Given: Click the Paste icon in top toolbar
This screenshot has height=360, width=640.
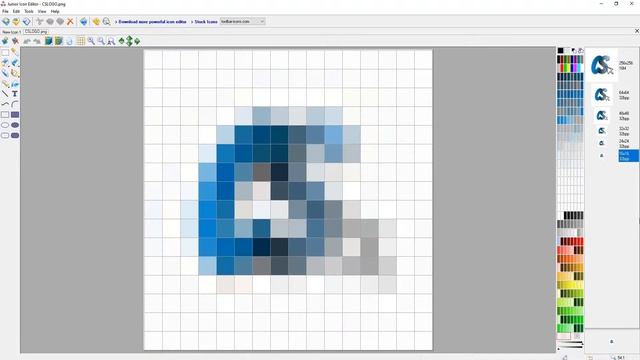Looking at the screenshot, I should [60, 21].
